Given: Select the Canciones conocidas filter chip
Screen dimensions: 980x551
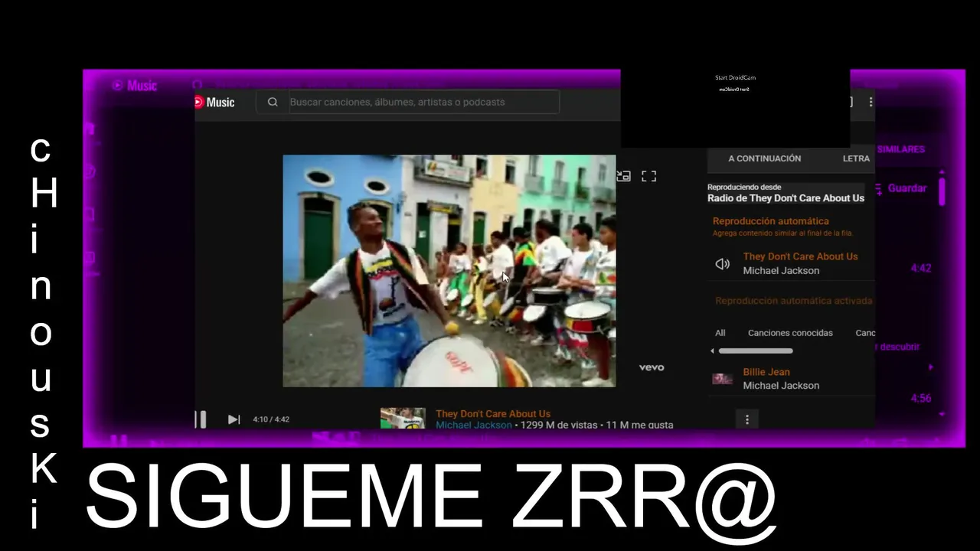Looking at the screenshot, I should (x=790, y=333).
